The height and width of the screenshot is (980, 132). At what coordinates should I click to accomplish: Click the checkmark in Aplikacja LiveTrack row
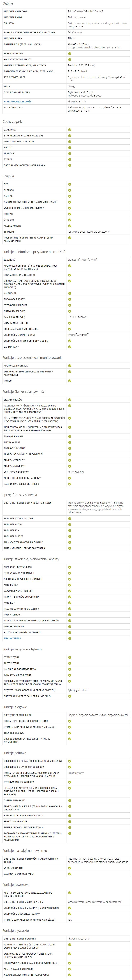click(x=70, y=366)
